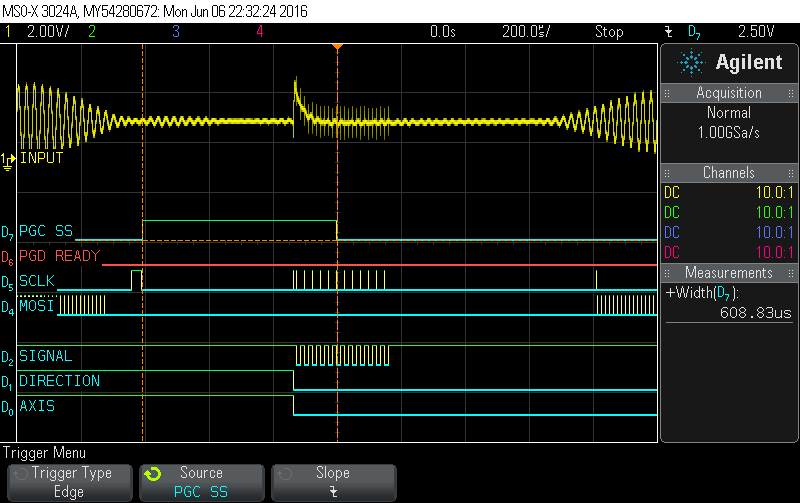
Task: Select the channel 1 ground reference marker
Action: click(8, 159)
